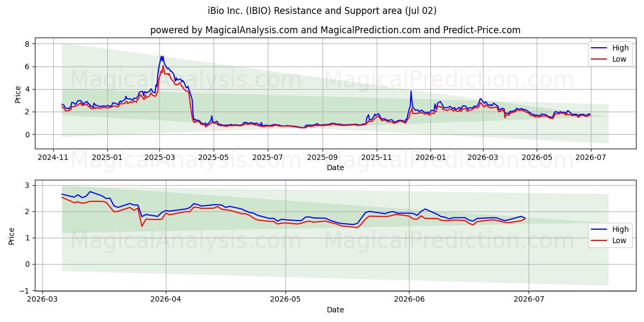Screen dimensions: 644x322
Task: Click the 'Date' axis label under the top chart
Action: point(335,167)
